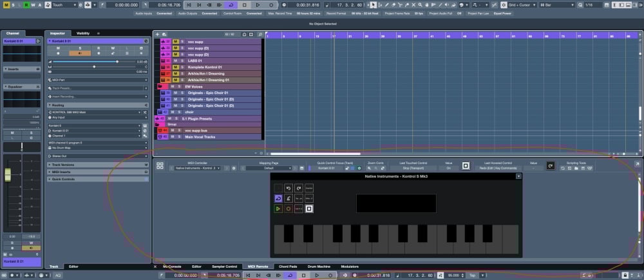
Task: Switch to Sampler Control tab
Action: (224, 266)
